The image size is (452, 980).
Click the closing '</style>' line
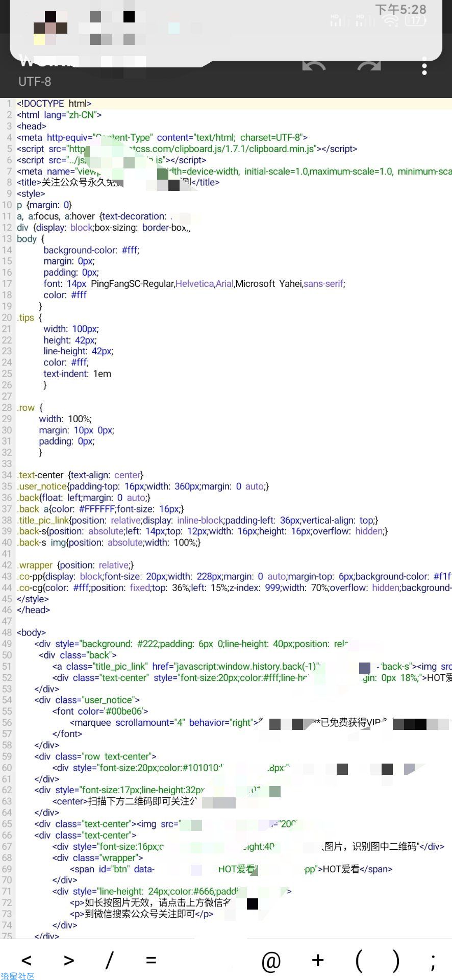[x=33, y=599]
